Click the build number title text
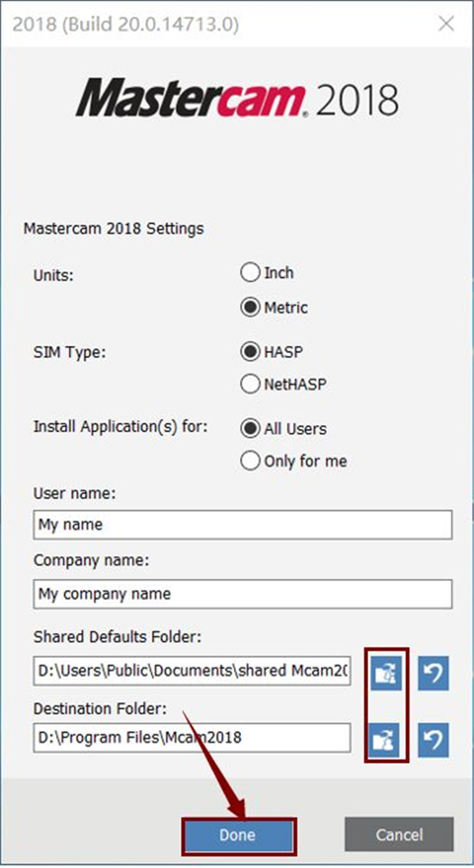The image size is (474, 868). pos(126,25)
